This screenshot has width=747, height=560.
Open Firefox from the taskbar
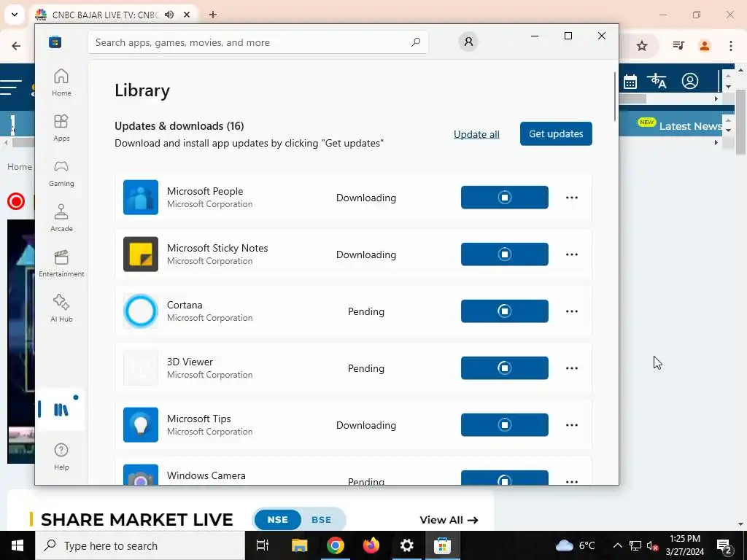point(371,545)
